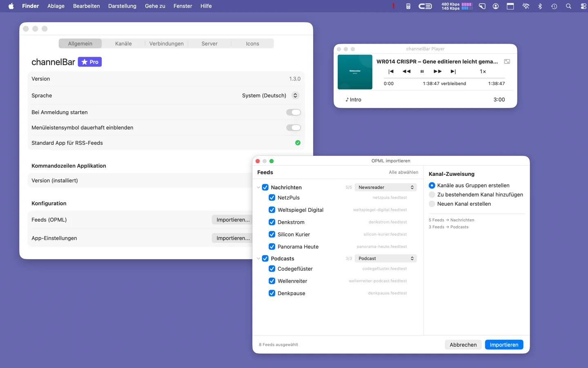Pause playback in channelBar Player

[422, 72]
